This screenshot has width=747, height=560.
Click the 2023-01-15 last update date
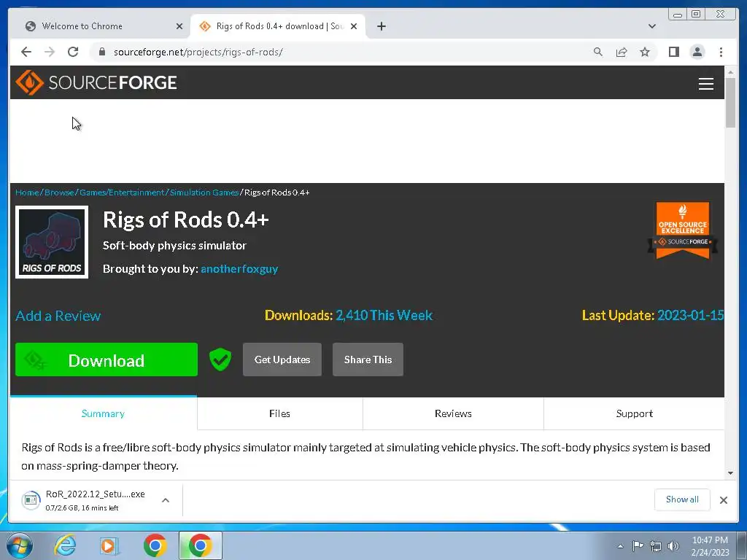[690, 315]
